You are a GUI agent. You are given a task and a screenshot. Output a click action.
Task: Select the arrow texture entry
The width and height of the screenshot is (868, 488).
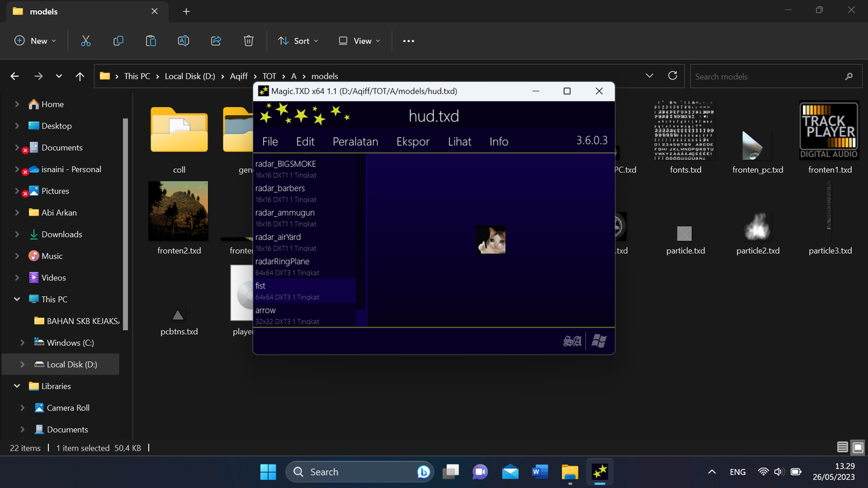click(x=305, y=315)
